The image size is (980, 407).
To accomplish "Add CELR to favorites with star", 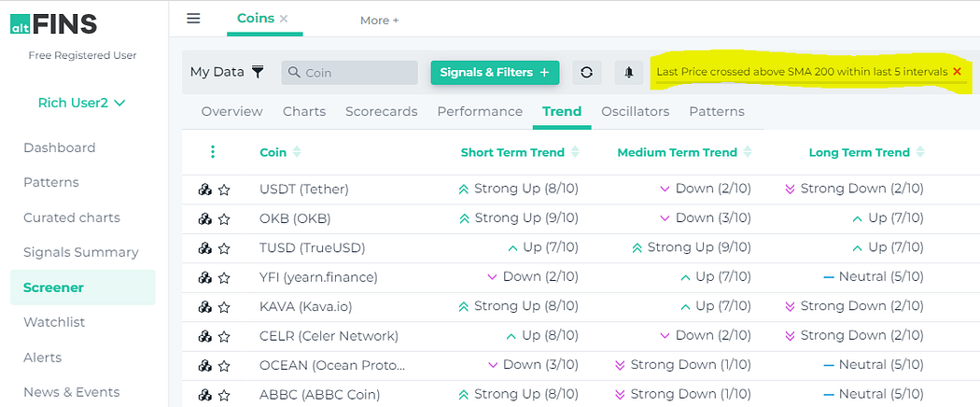I will tap(224, 336).
